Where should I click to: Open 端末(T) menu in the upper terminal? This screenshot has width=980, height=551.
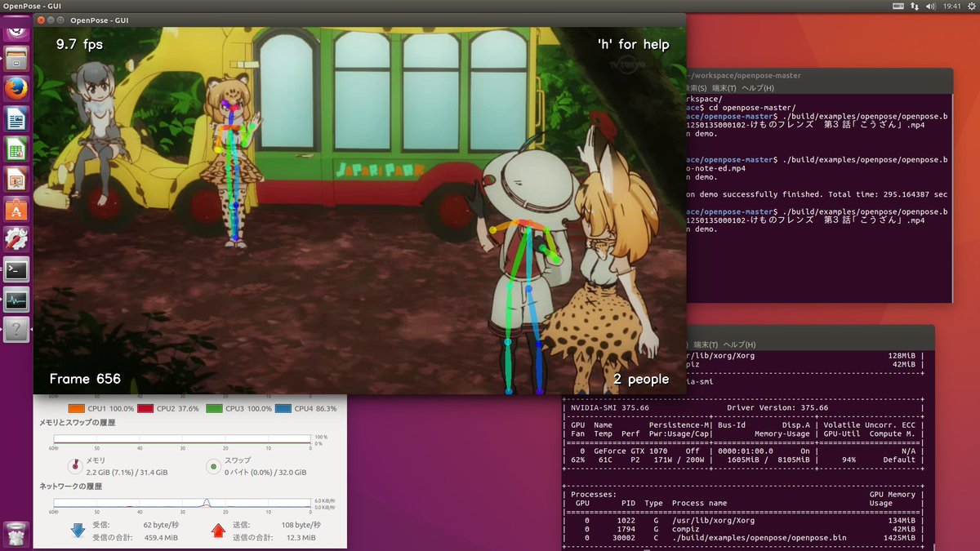coord(724,88)
